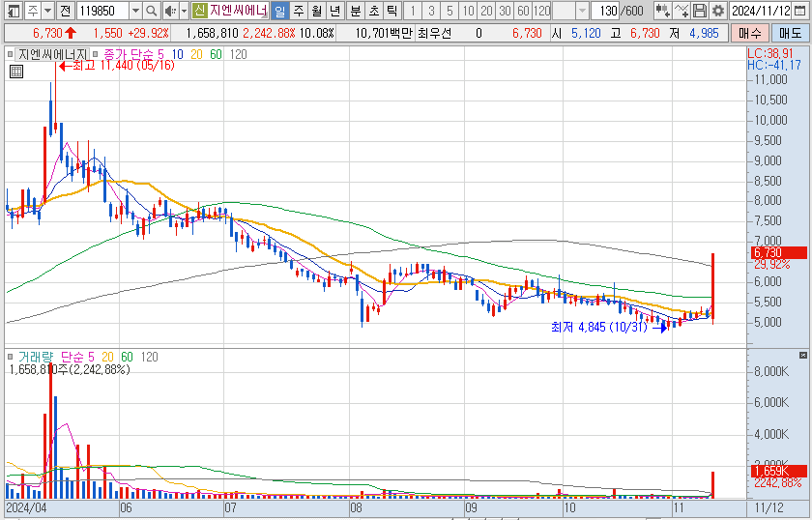Click the 매수 buy button

(x=750, y=34)
